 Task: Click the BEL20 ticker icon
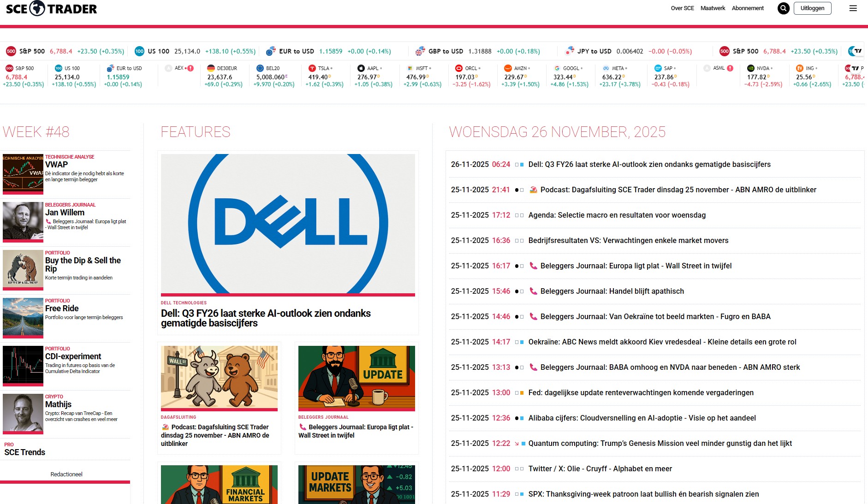tap(260, 68)
